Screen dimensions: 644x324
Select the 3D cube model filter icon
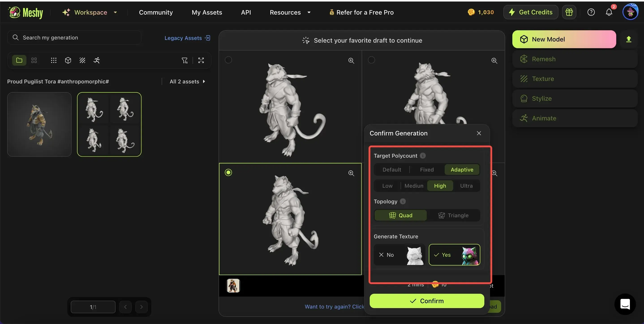(68, 60)
